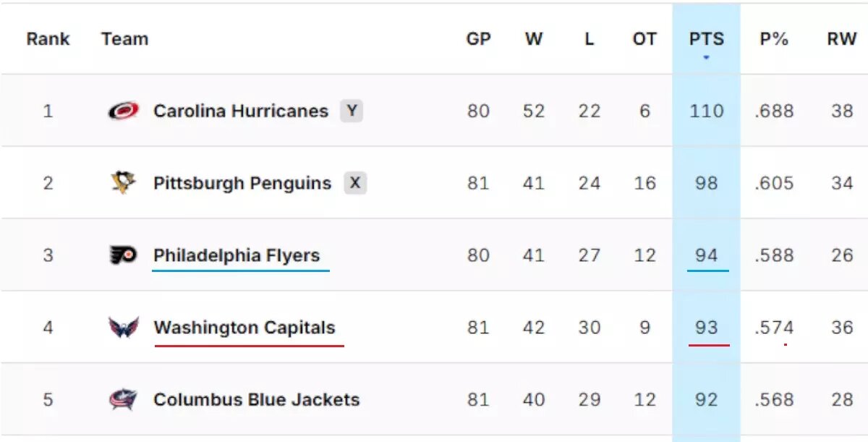Viewport: 868px width, 442px height.
Task: Click the Y clinch badge beside Carolina Hurricanes
Action: tap(352, 110)
